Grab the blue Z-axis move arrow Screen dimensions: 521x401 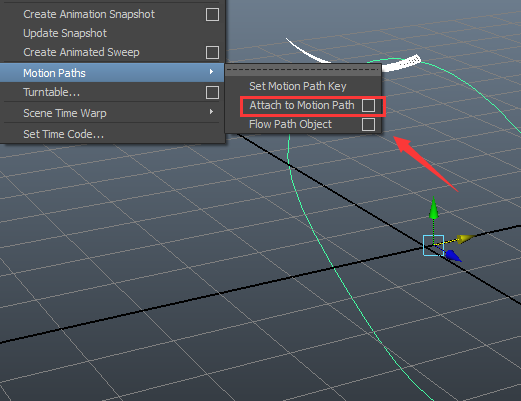click(x=453, y=256)
